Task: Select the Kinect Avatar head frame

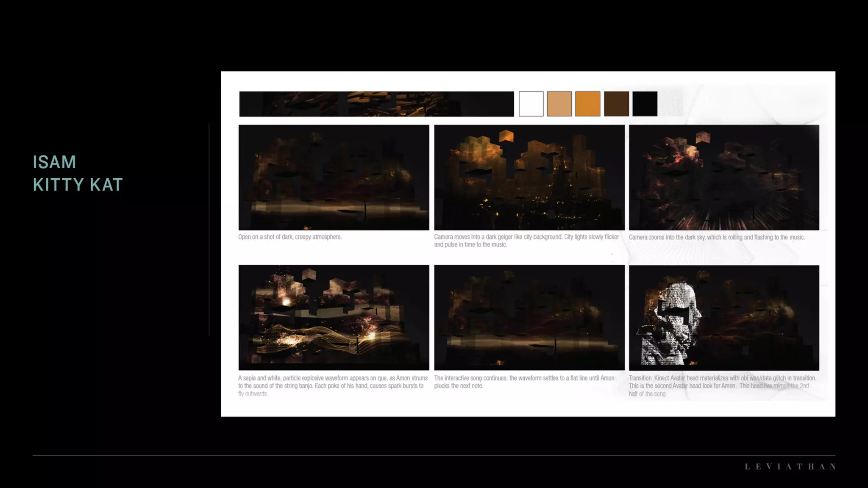Action: pyautogui.click(x=724, y=317)
